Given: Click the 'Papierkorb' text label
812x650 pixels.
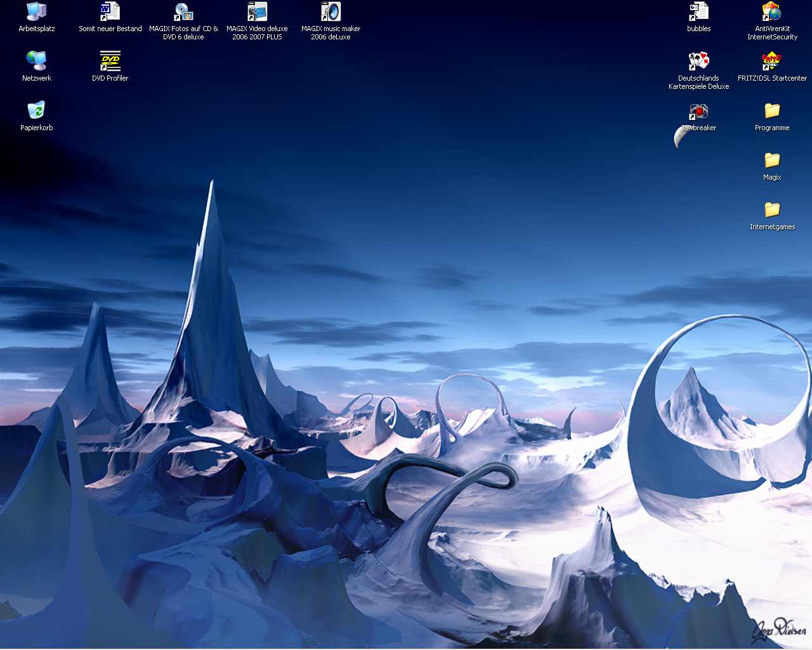Looking at the screenshot, I should 36,128.
